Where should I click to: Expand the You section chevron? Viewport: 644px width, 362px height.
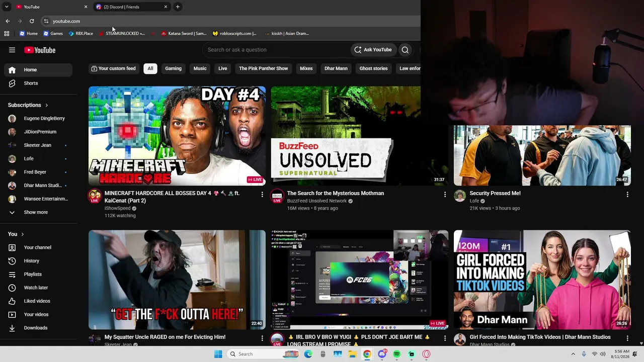coord(22,234)
